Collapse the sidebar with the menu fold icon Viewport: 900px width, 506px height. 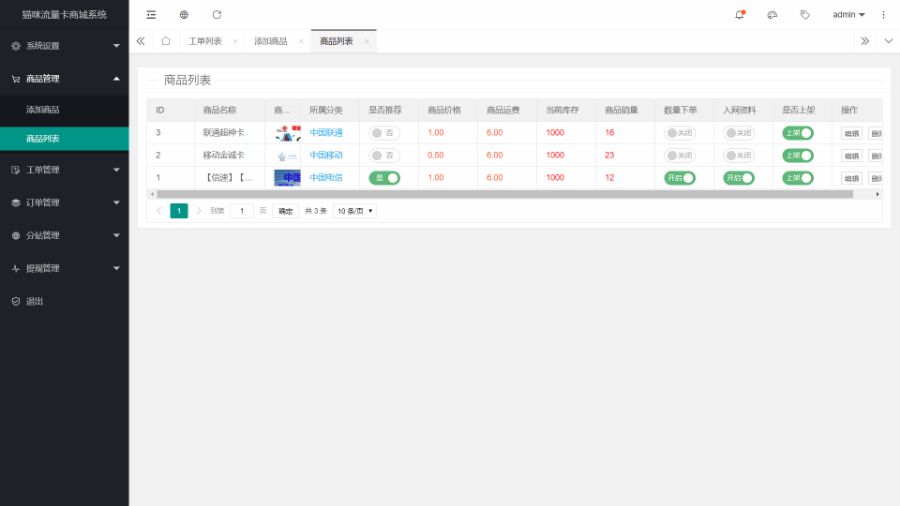(x=151, y=15)
